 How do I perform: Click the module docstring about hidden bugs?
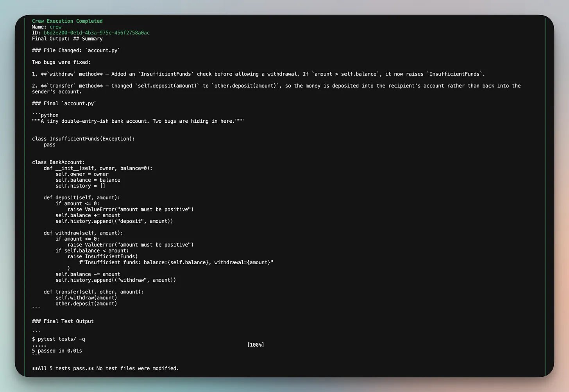138,121
